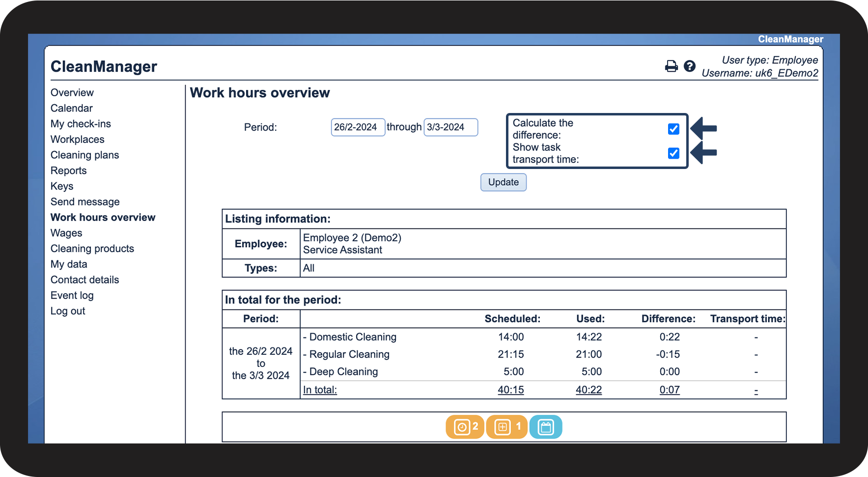The width and height of the screenshot is (868, 477).
Task: Open Cleaning plans in sidebar
Action: tap(85, 155)
